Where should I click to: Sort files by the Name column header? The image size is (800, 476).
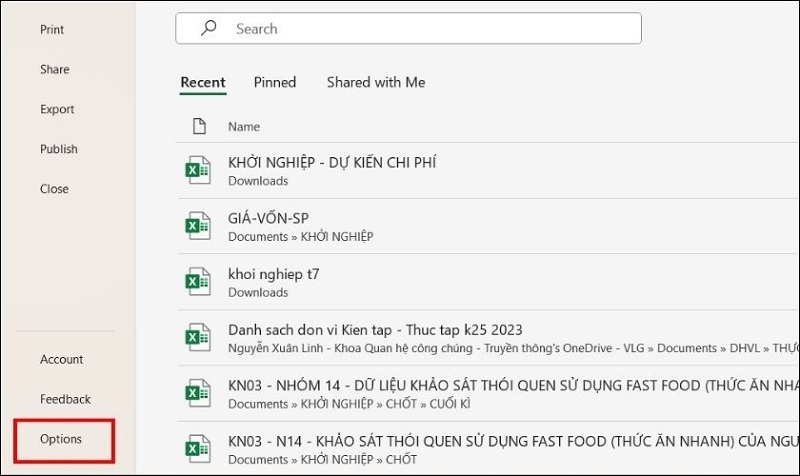[244, 127]
